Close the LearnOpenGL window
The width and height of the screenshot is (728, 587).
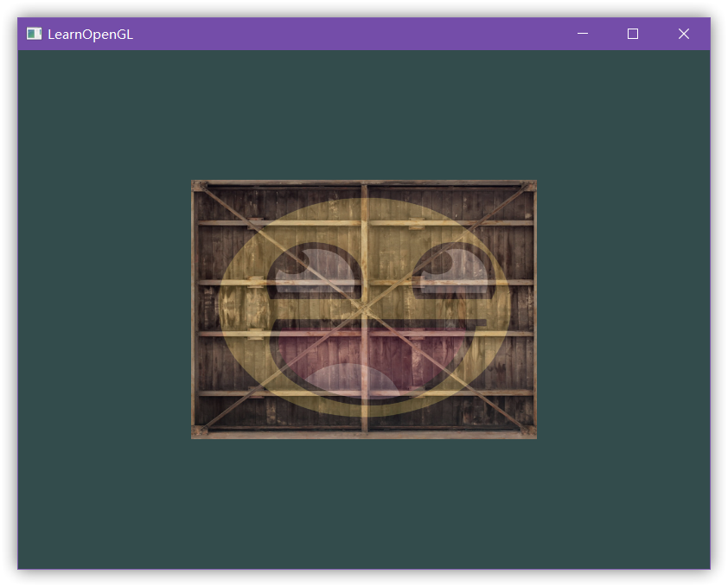coord(684,34)
